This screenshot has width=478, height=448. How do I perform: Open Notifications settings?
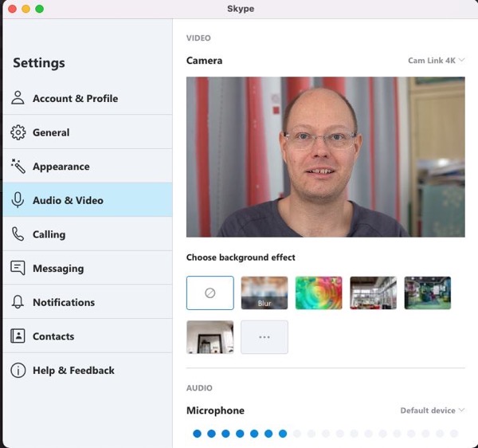88,302
